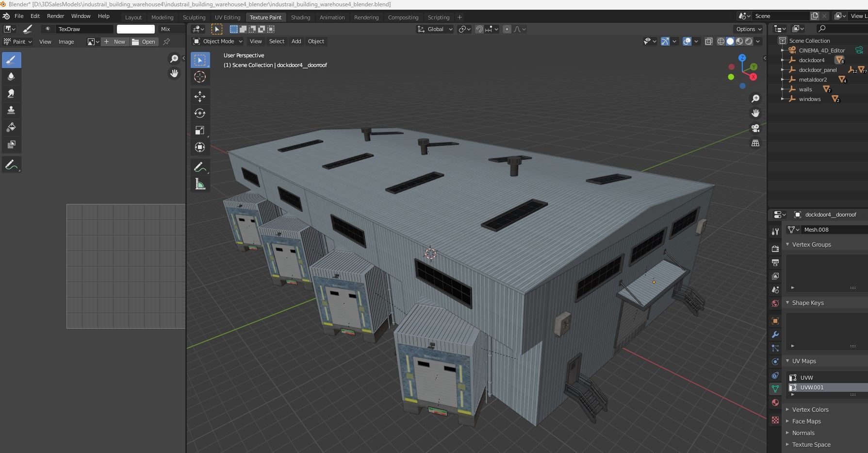This screenshot has height=453, width=868.
Task: Switch to rendered shading
Action: [749, 41]
